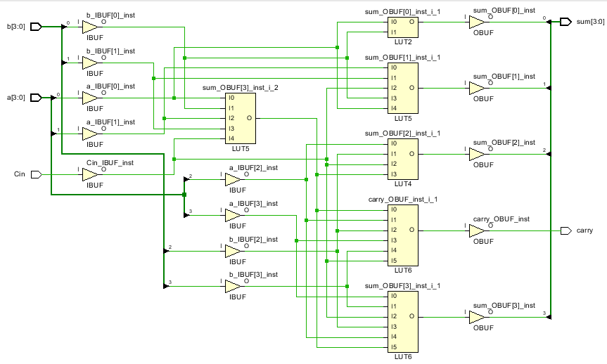The width and height of the screenshot is (607, 364).
Task: Click the sum_OBUF[0]_inst_i_1 instance name
Action: pos(402,12)
